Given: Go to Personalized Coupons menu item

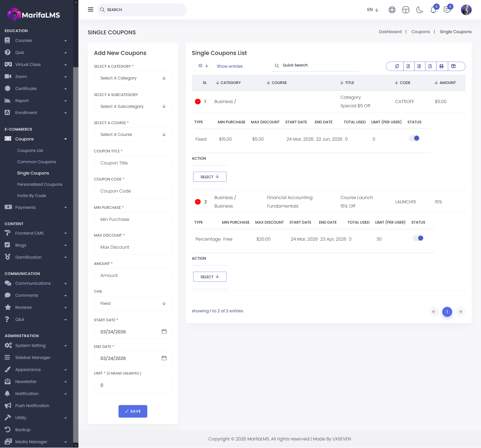Looking at the screenshot, I should coord(40,184).
